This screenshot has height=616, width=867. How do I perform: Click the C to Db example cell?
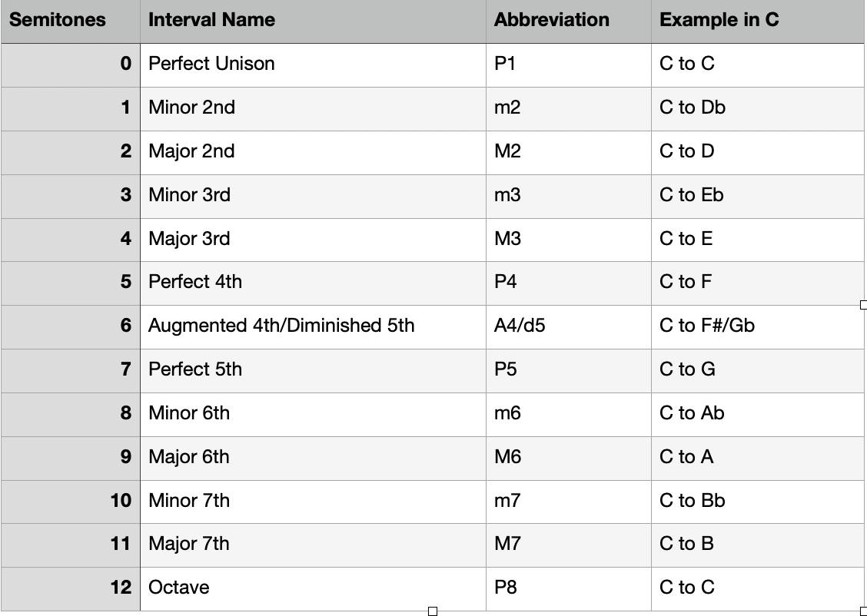(758, 109)
